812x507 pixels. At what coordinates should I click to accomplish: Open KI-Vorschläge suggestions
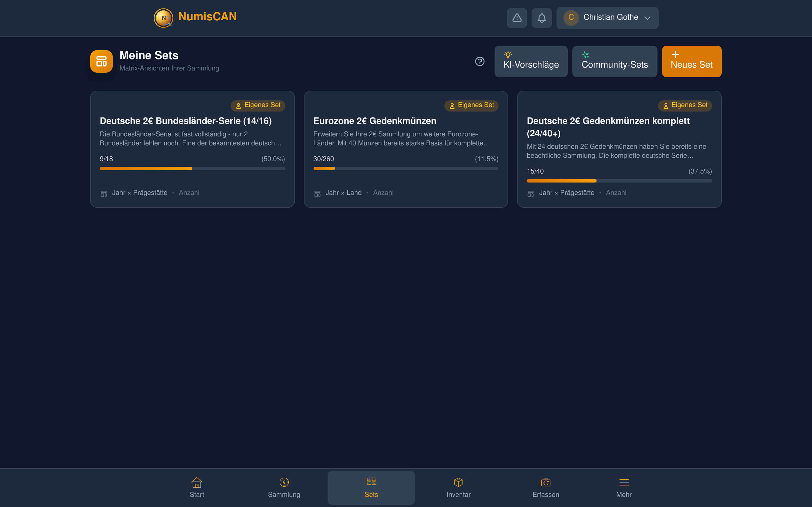pos(531,61)
